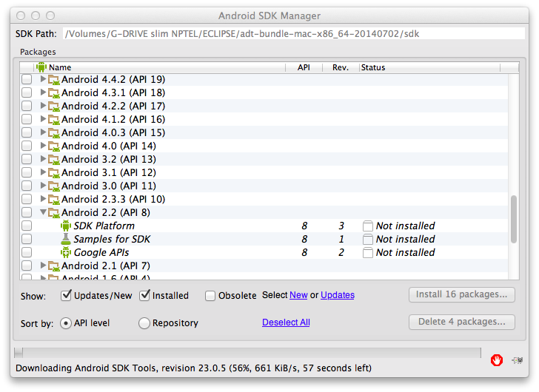539x392 pixels.
Task: Click Delete 4 packages button
Action: 462,322
